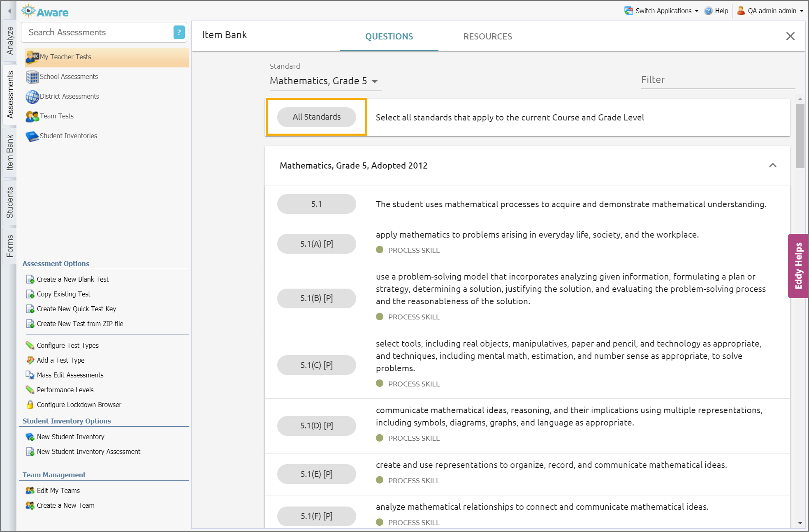
Task: Click the QA admin user icon
Action: pos(741,11)
